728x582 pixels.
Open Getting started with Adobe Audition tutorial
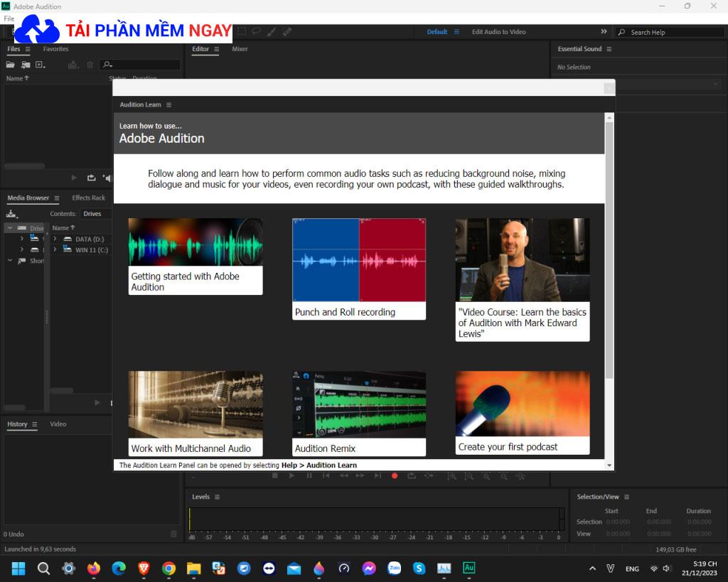click(x=196, y=257)
